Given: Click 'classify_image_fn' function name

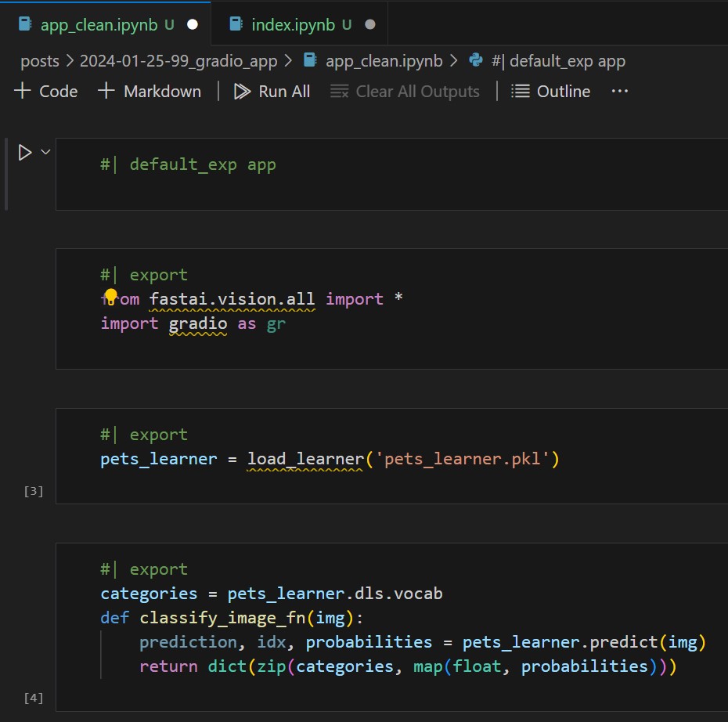Looking at the screenshot, I should click(222, 618).
